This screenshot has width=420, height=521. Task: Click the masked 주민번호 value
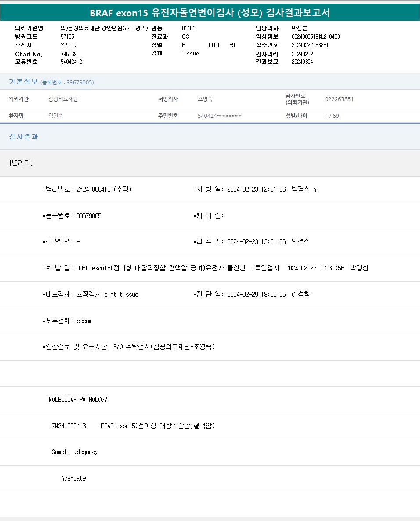point(219,116)
